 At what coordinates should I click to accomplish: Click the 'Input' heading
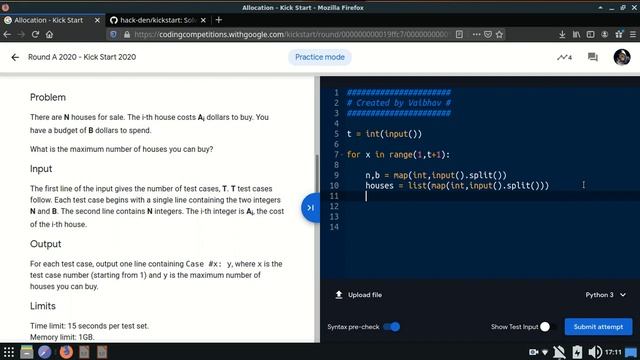pos(41,169)
